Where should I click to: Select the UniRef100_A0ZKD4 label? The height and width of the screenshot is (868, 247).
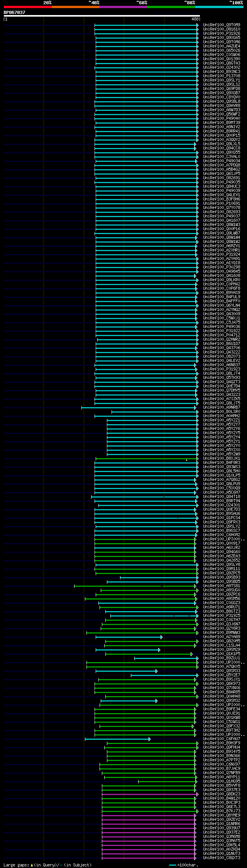222,849
